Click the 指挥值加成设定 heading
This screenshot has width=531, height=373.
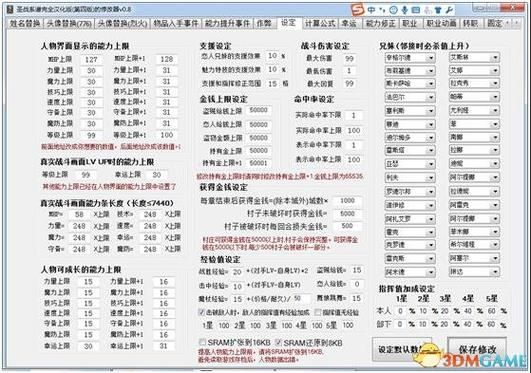click(x=406, y=289)
